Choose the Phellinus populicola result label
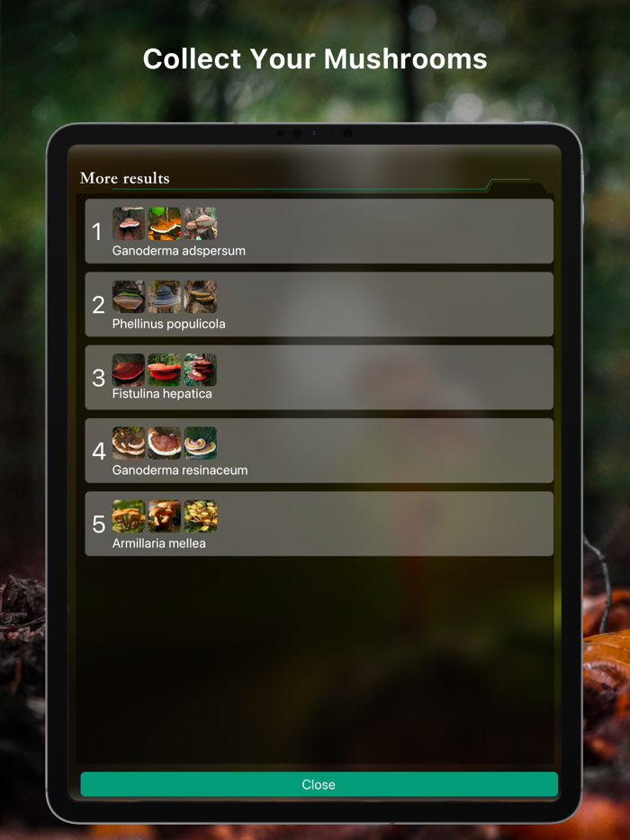The image size is (630, 840). (168, 324)
